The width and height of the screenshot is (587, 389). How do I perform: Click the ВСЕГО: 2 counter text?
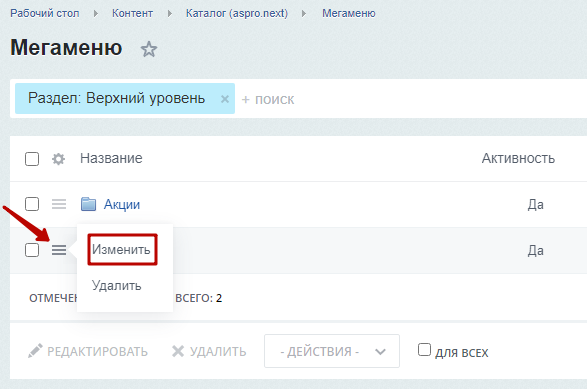point(199,298)
